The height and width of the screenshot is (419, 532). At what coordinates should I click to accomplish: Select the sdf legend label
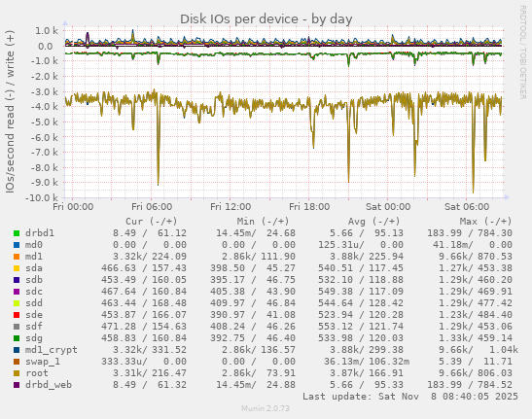coord(34,327)
